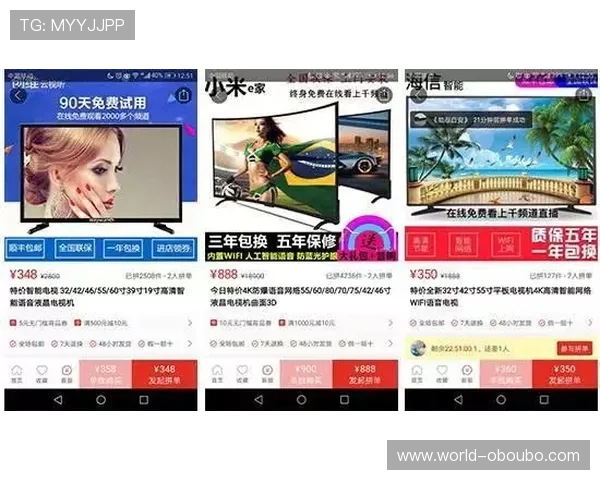Tap Android recents square under the ¥350 listing
The width and height of the screenshot is (600, 480).
[x=544, y=400]
